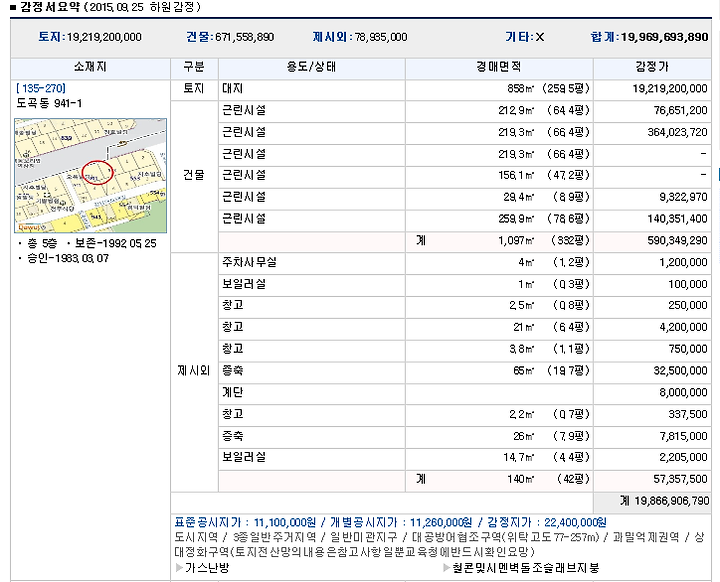Click the 개별공시지가 11,260,000원 text
Screen dimensions: 720x582
pyautogui.click(x=401, y=523)
